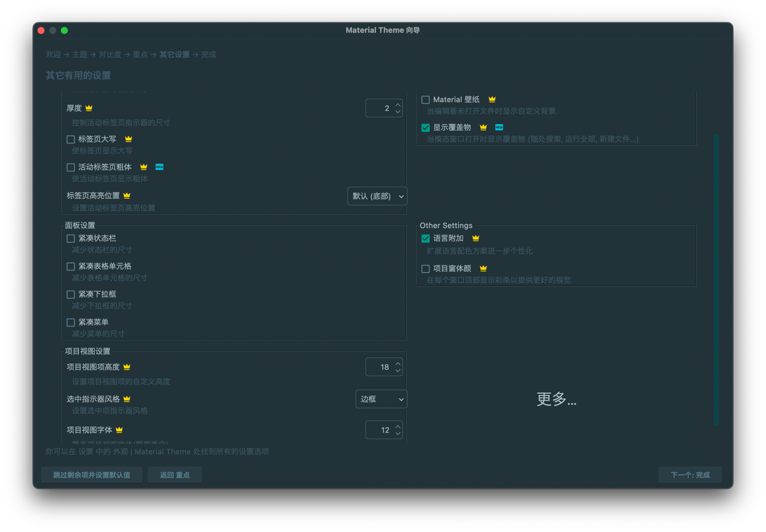Viewport: 766px width, 532px height.
Task: Go to the 主题 wizard step
Action: coord(79,54)
